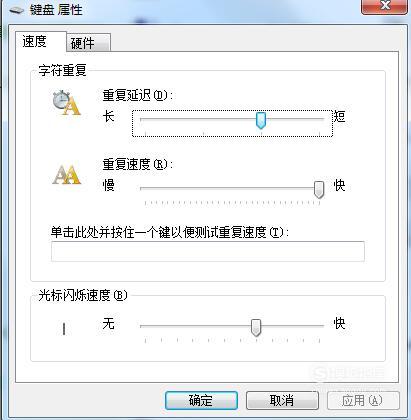Viewport: 411px width, 420px height.
Task: Click the 重复速度 slider thumb
Action: (x=319, y=190)
